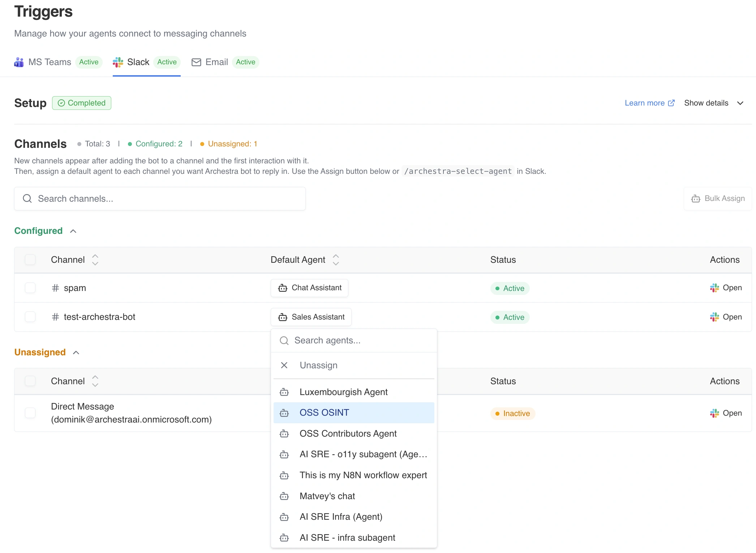This screenshot has height=553, width=756.
Task: Tick the select-all checkbox in Configured table header
Action: pyautogui.click(x=30, y=260)
